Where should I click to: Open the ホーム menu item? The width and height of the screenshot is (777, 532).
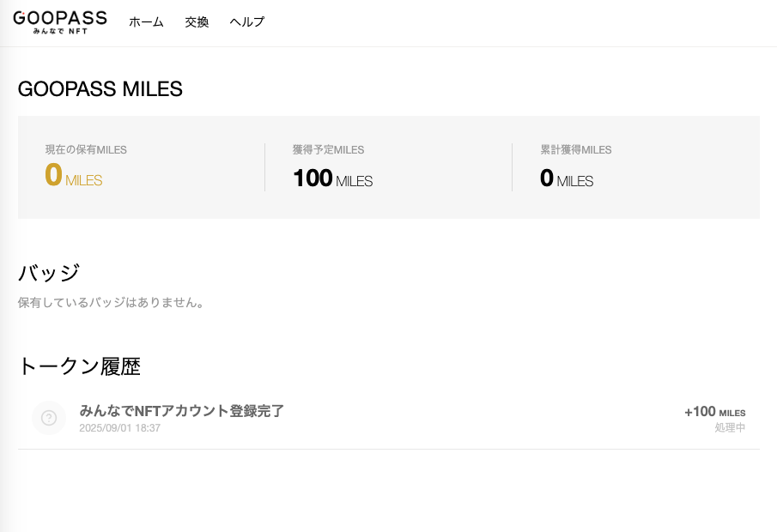(146, 21)
